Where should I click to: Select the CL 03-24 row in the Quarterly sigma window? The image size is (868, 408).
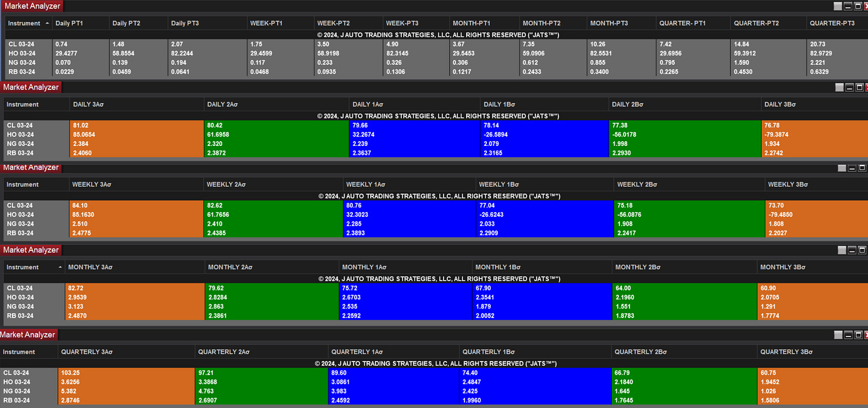coord(434,373)
